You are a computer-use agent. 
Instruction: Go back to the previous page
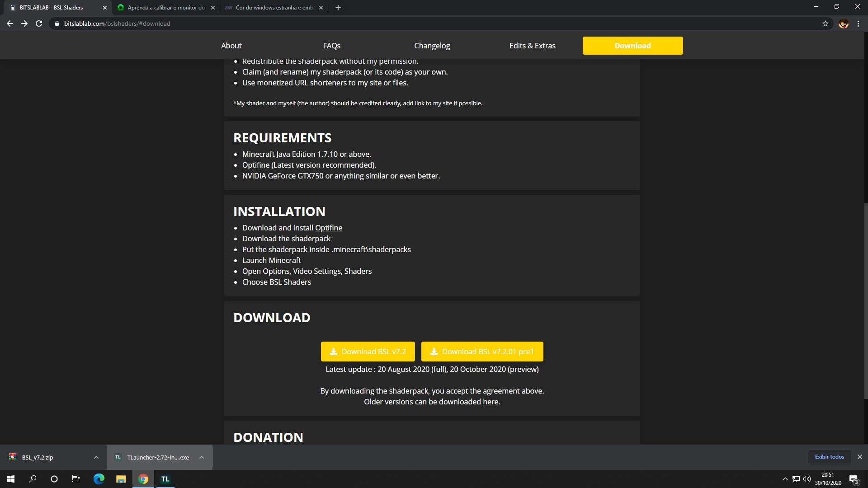pyautogui.click(x=10, y=23)
